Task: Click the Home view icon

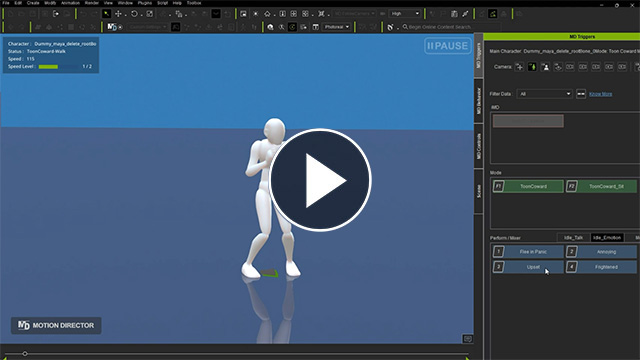Action: (x=267, y=13)
